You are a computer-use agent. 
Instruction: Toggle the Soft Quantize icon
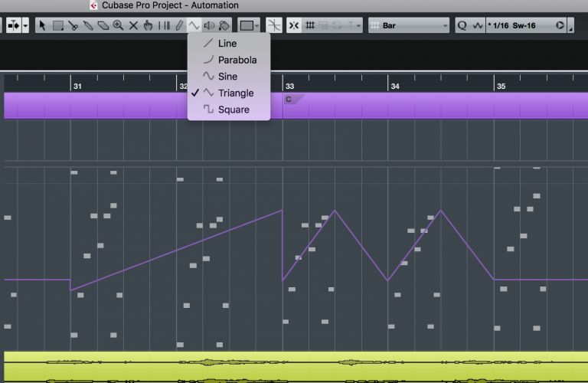point(478,25)
